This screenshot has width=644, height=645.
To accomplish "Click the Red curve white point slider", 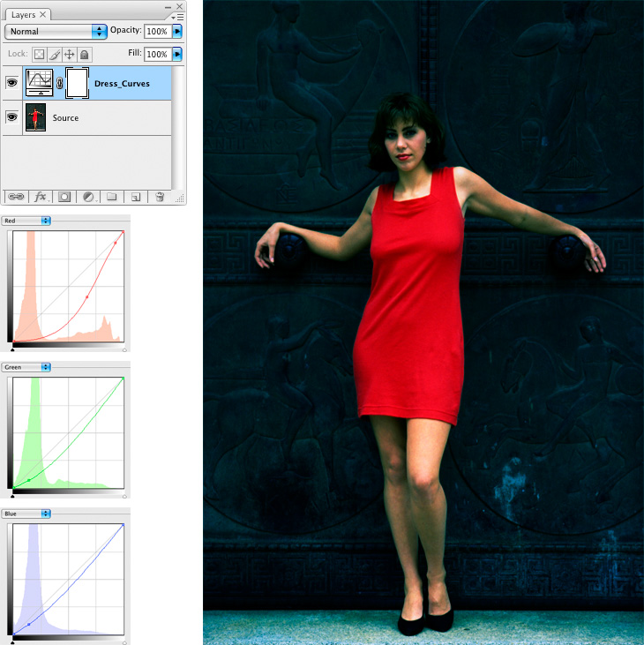I will 124,349.
